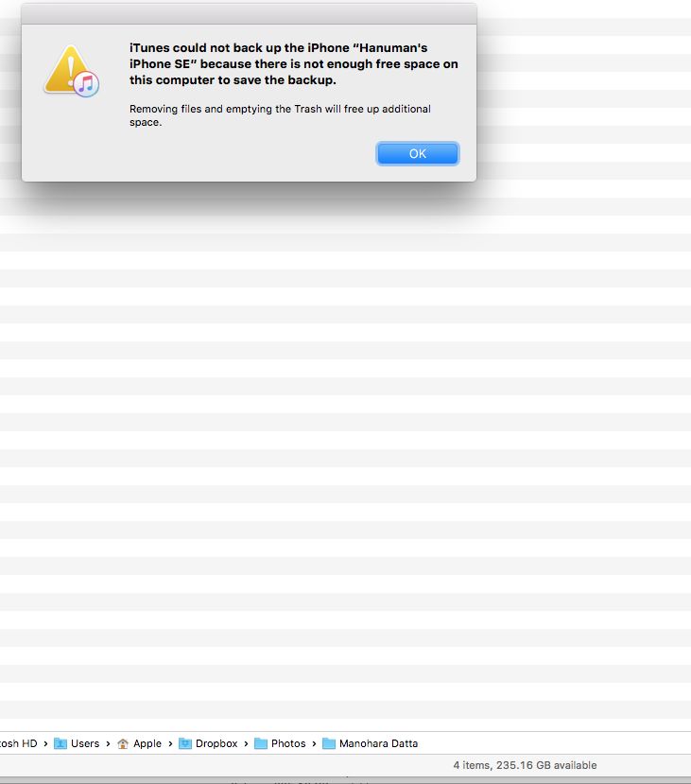
Task: Click the yellow warning triangle icon
Action: tap(66, 69)
